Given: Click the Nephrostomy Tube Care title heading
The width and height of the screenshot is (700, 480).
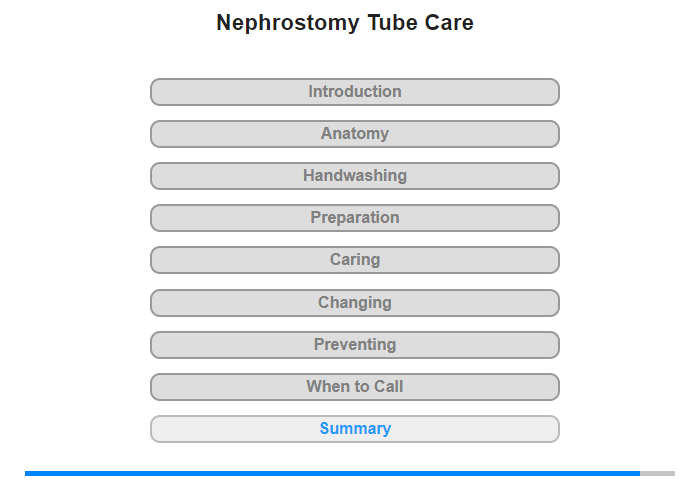Looking at the screenshot, I should pos(345,22).
